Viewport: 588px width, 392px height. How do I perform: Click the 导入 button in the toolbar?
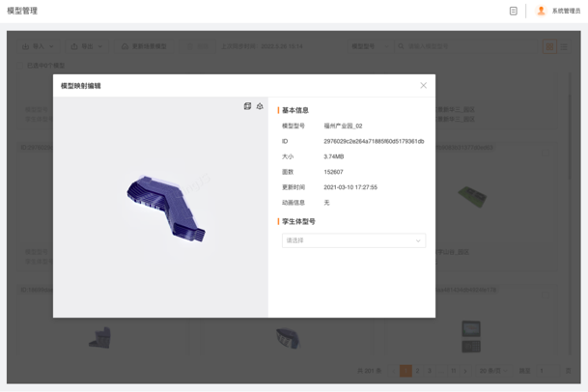pyautogui.click(x=39, y=46)
